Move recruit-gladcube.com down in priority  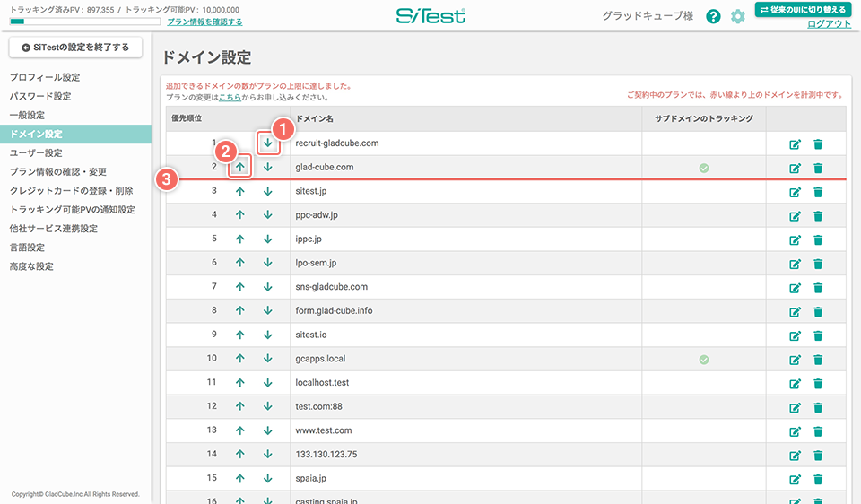click(268, 143)
